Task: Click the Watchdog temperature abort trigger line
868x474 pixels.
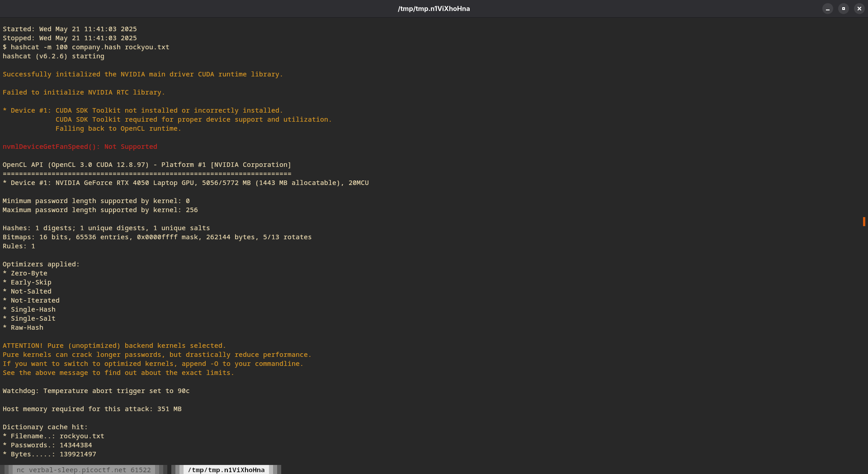Action: click(x=96, y=391)
